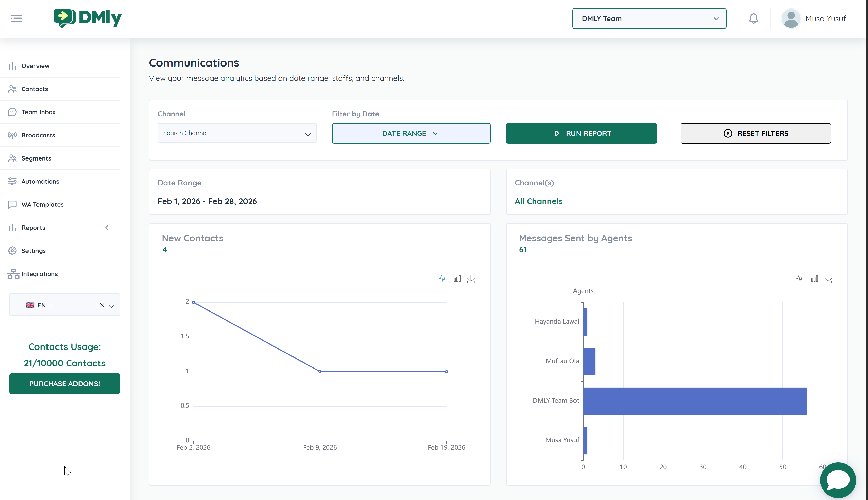
Task: Switch New Contacts chart to bar view
Action: [x=457, y=279]
